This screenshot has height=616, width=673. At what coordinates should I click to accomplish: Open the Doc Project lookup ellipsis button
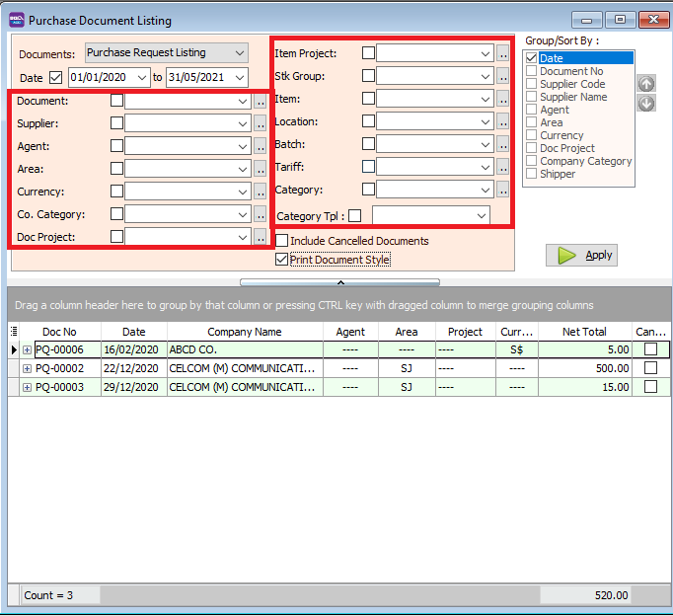click(x=260, y=237)
